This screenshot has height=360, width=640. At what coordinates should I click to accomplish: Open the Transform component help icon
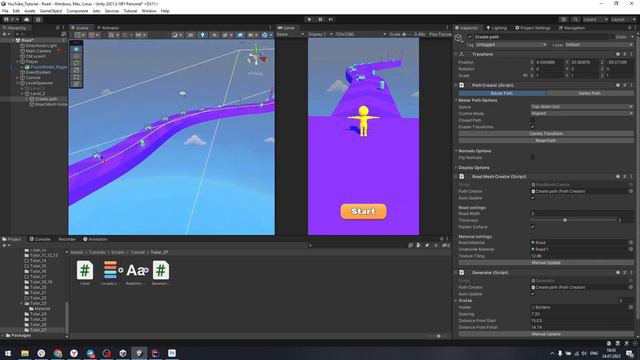(618, 54)
